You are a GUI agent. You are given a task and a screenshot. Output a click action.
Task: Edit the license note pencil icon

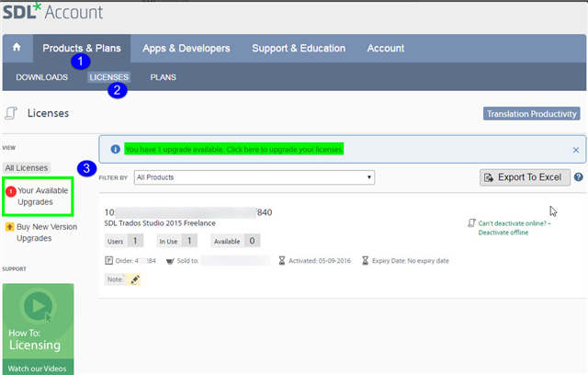coord(135,279)
